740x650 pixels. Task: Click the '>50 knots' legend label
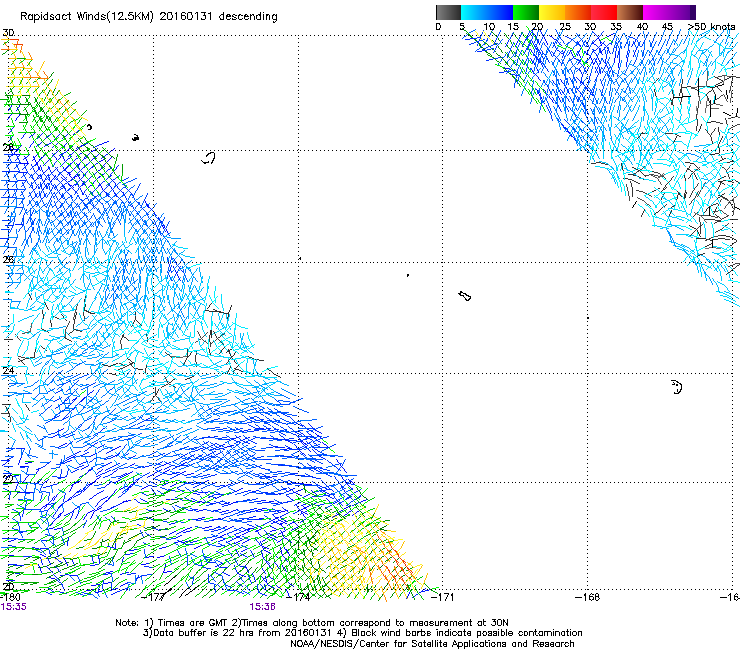[x=712, y=26]
